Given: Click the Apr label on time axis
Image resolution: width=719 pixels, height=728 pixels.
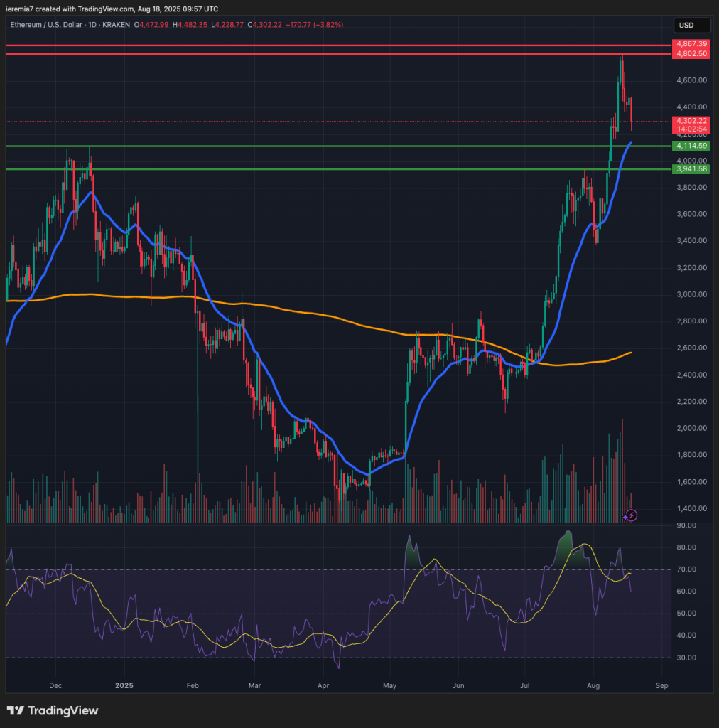Looking at the screenshot, I should click(x=323, y=686).
